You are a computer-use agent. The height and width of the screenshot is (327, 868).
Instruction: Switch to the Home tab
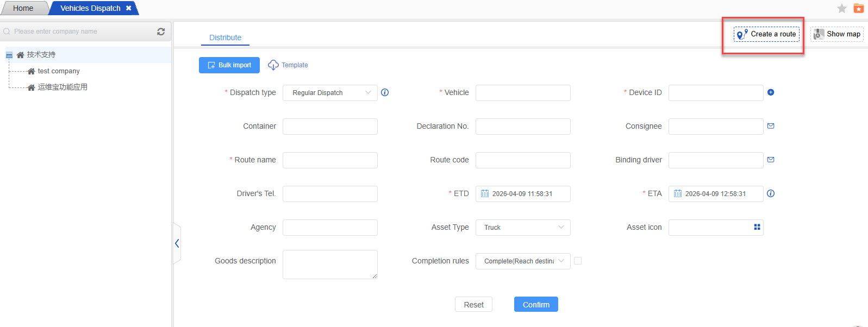click(23, 8)
